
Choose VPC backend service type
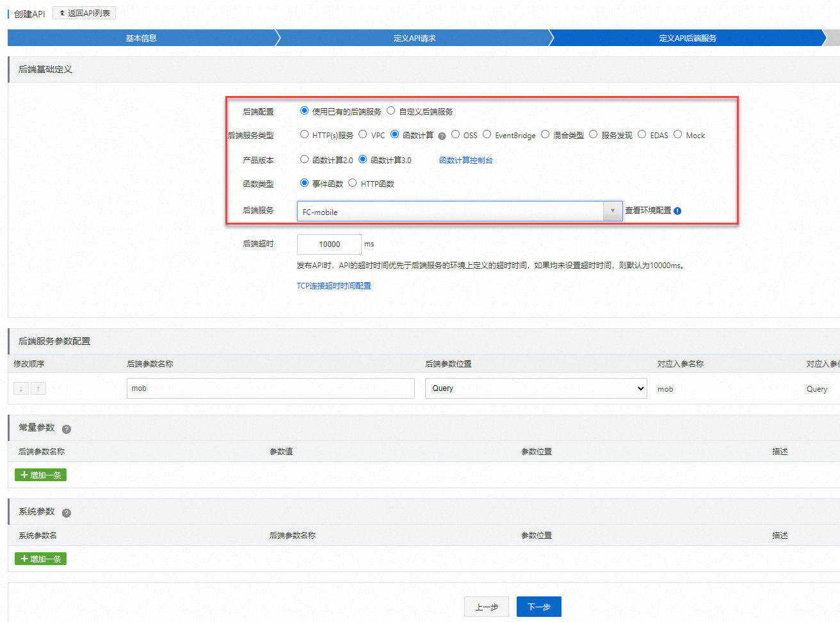click(x=362, y=134)
